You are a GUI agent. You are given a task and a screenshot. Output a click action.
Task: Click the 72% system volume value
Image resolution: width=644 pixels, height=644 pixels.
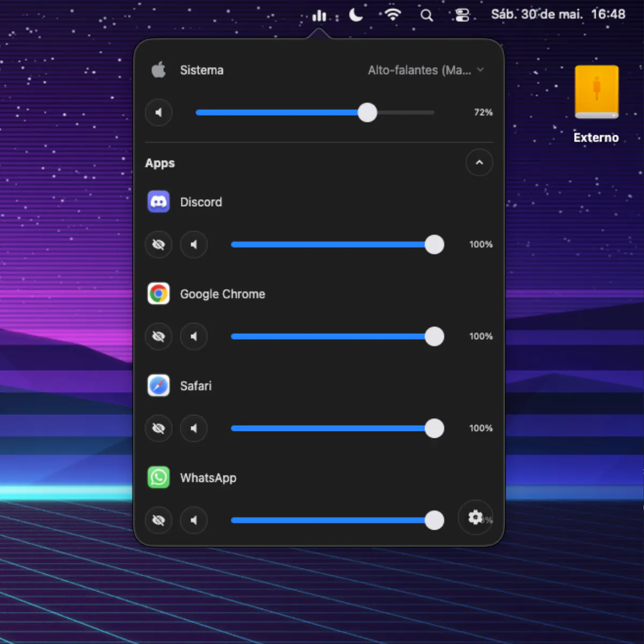point(483,112)
